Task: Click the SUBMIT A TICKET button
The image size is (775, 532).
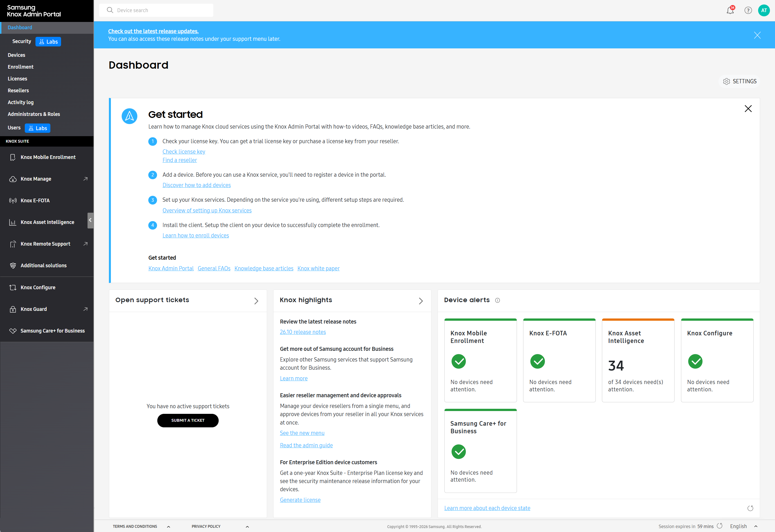Action: (188, 420)
